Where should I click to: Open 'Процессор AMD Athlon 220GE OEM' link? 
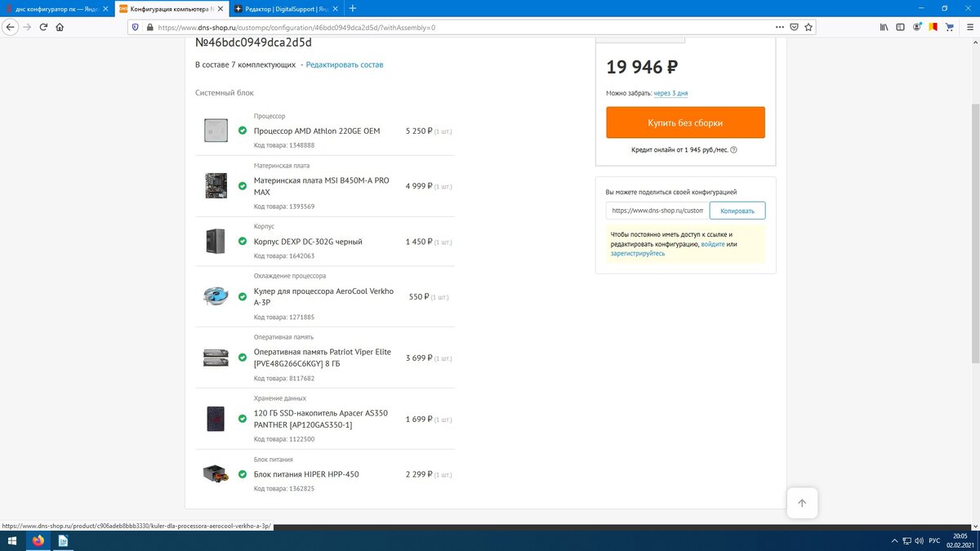point(317,131)
